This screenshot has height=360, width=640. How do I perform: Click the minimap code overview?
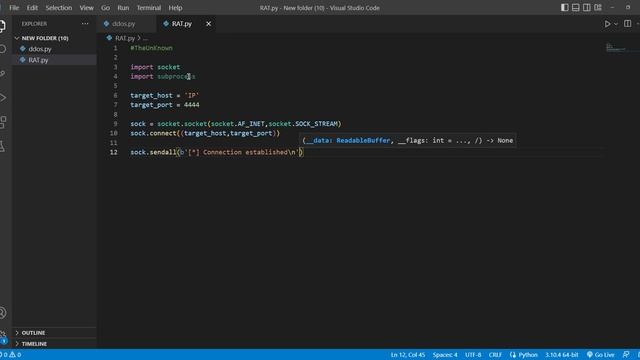tap(616, 48)
